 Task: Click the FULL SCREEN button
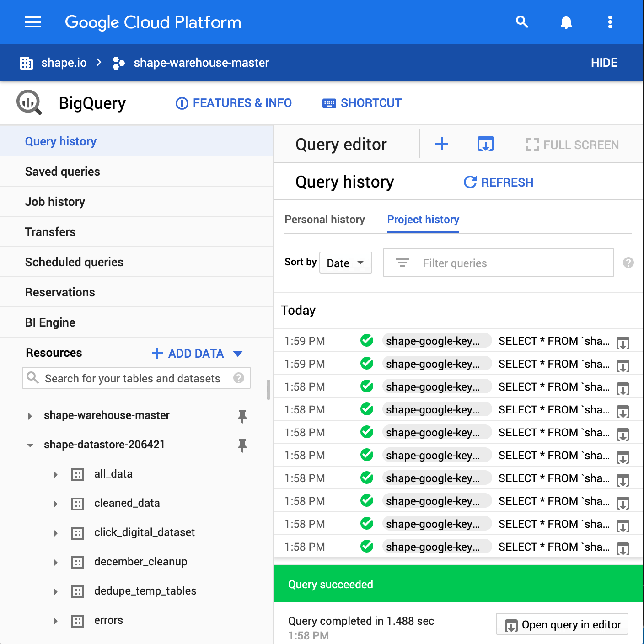[x=572, y=145]
